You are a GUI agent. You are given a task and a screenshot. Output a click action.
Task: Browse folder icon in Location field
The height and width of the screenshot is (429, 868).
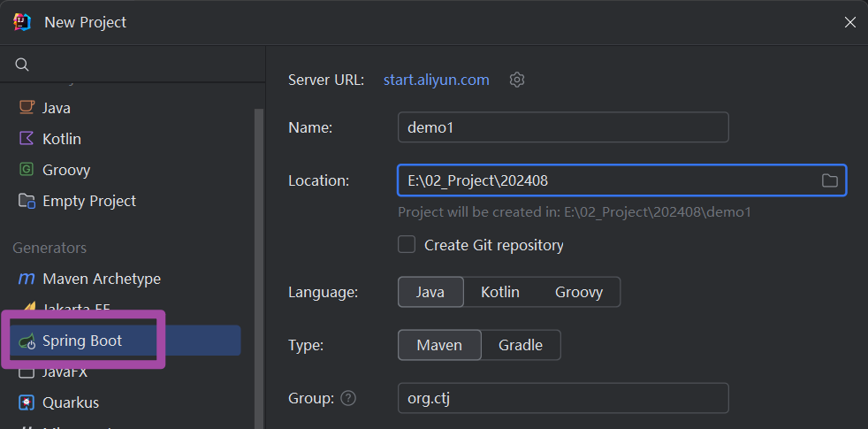[x=829, y=180]
